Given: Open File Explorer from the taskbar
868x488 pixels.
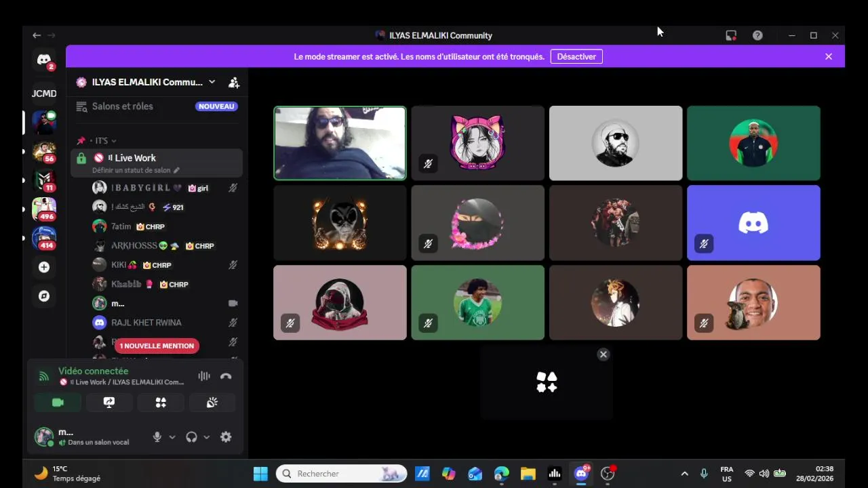Looking at the screenshot, I should 528,473.
